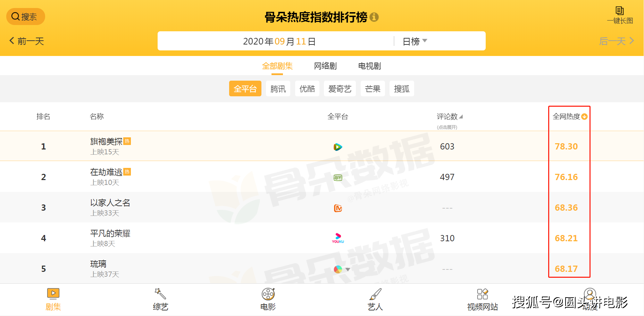Switch platform filter to 搜狐
The width and height of the screenshot is (644, 316).
coord(402,89)
